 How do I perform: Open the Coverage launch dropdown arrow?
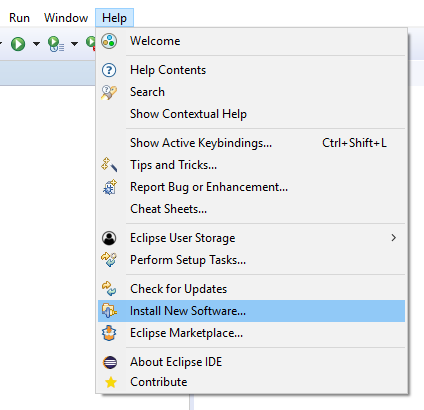[x=74, y=44]
